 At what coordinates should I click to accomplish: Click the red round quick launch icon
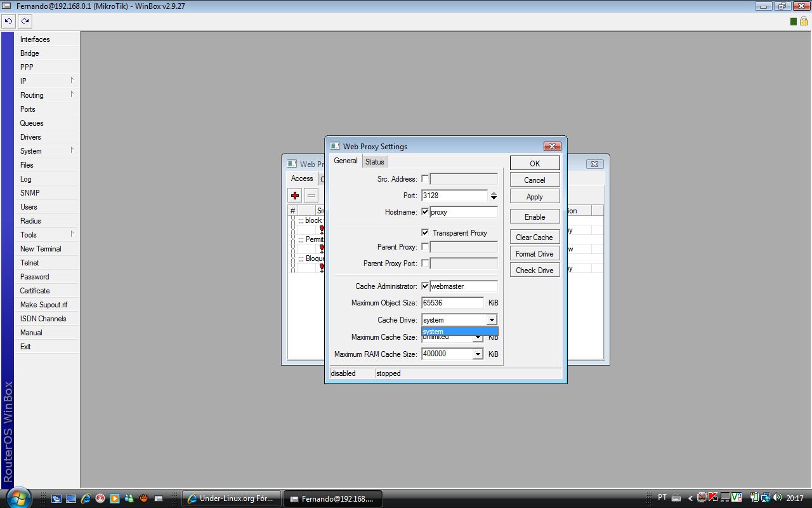(x=100, y=498)
